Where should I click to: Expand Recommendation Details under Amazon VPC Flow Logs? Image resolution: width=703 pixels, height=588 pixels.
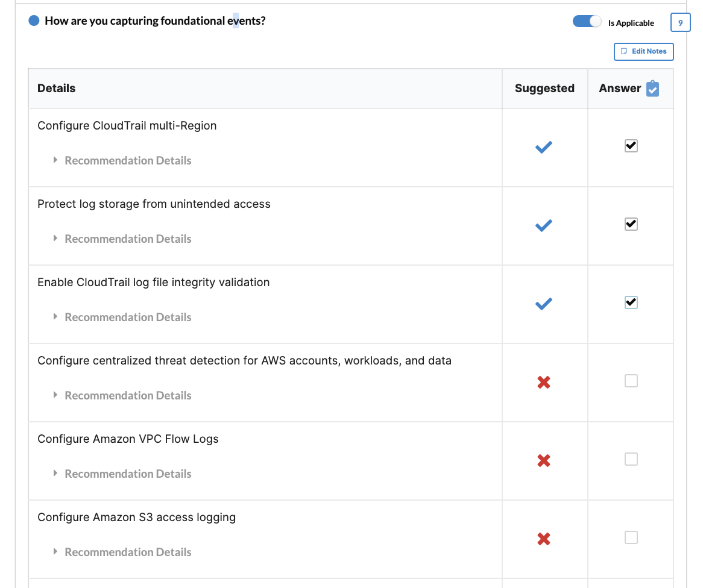(x=122, y=474)
